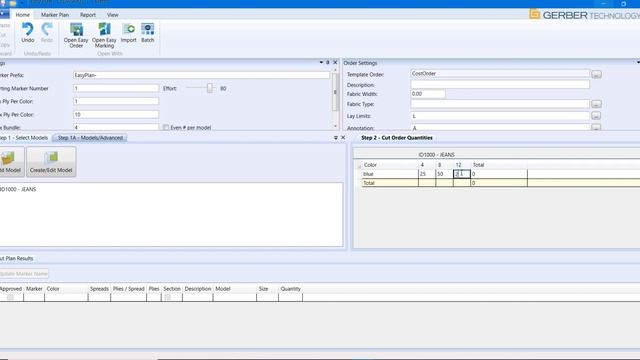Toggle Even # per model checkbox
This screenshot has height=360, width=640.
tap(166, 127)
